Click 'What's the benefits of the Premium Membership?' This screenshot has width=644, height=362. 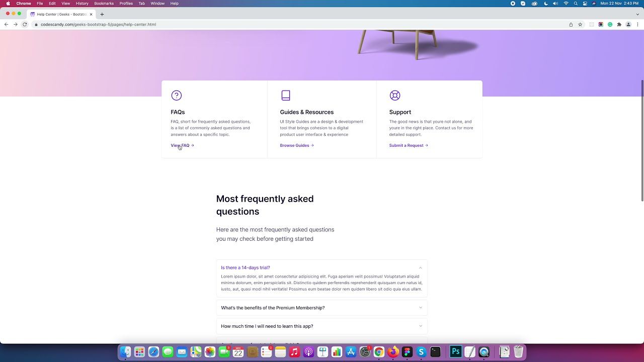click(273, 308)
